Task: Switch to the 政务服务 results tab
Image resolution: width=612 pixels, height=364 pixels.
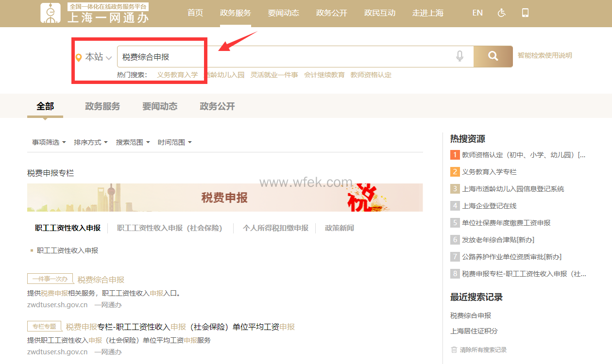Action: [102, 106]
